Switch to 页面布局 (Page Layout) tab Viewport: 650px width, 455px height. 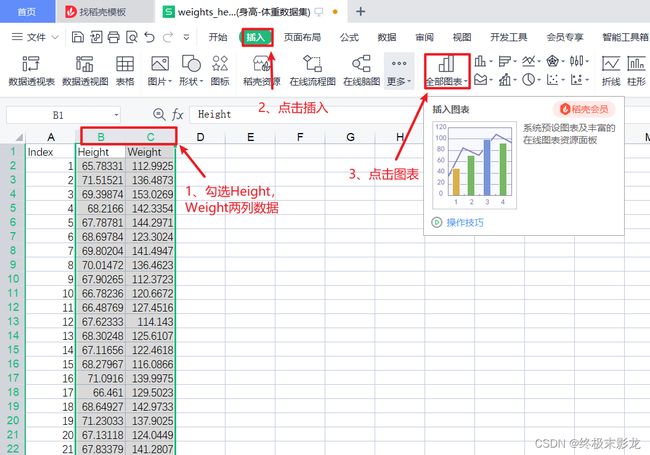click(x=302, y=37)
